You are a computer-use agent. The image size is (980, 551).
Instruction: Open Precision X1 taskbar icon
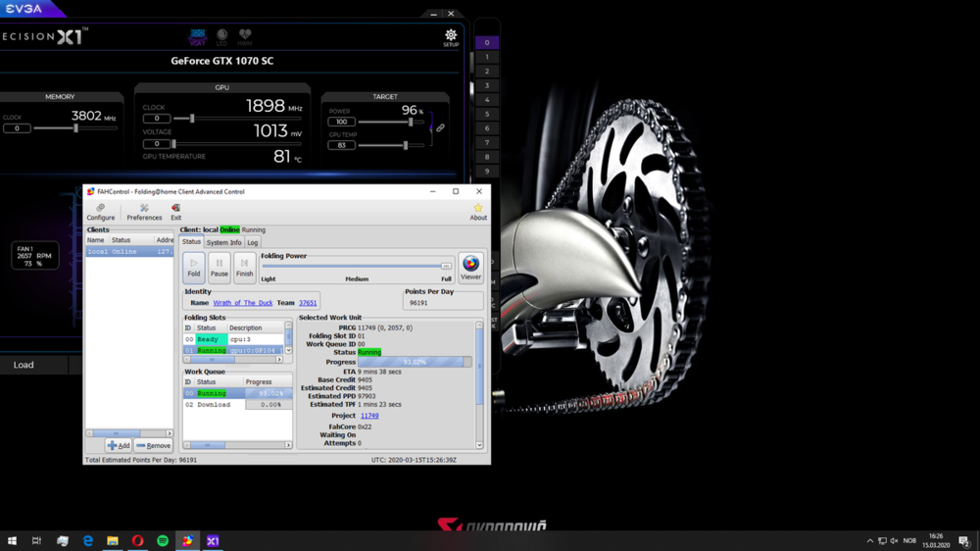coord(213,540)
